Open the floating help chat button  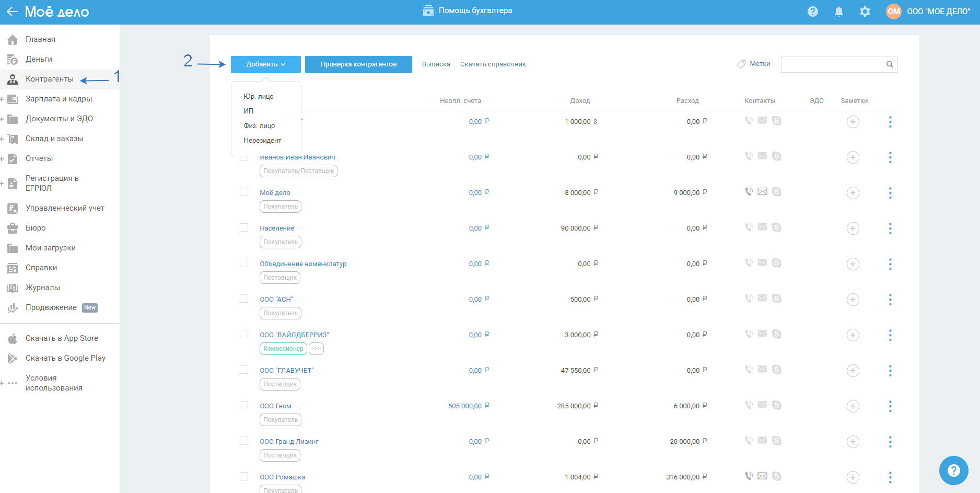click(953, 471)
